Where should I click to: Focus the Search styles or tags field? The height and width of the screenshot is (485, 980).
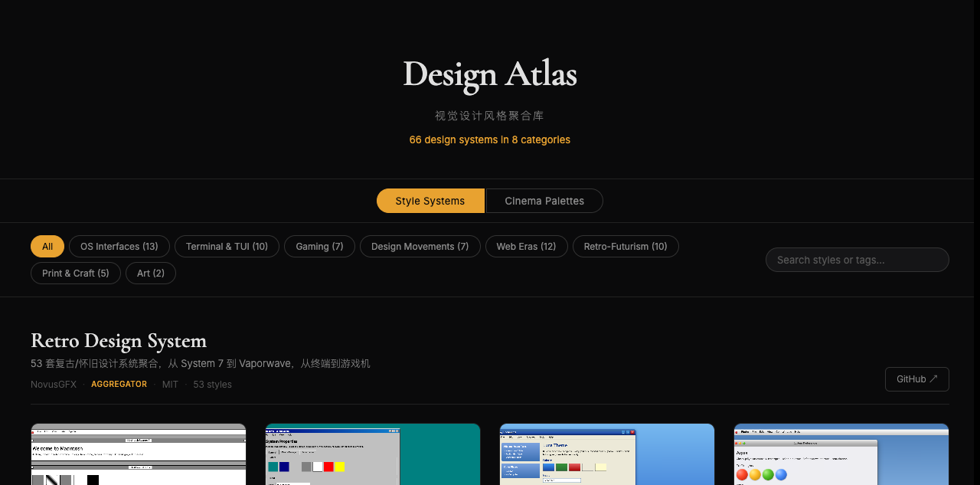click(857, 260)
